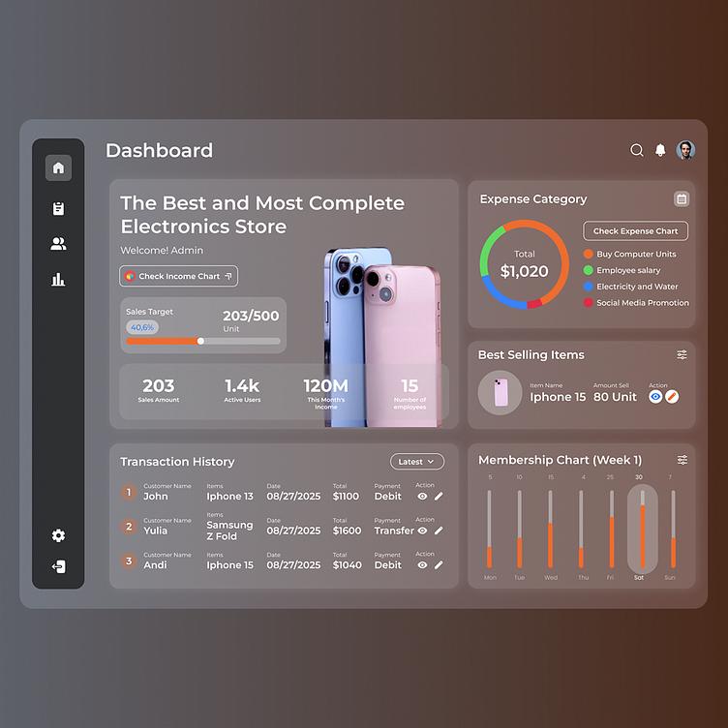View John's transaction with eye icon

[x=422, y=497]
